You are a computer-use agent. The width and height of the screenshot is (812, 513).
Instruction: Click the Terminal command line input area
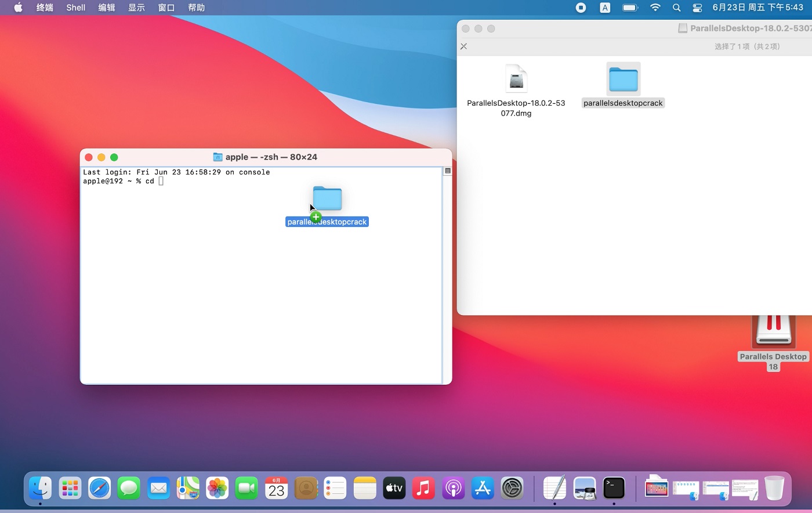[x=161, y=181]
